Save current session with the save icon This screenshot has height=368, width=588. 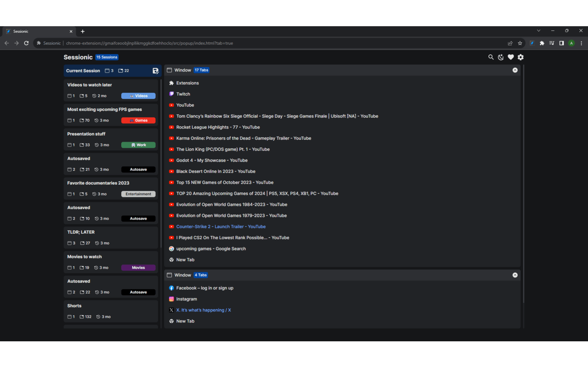(156, 71)
